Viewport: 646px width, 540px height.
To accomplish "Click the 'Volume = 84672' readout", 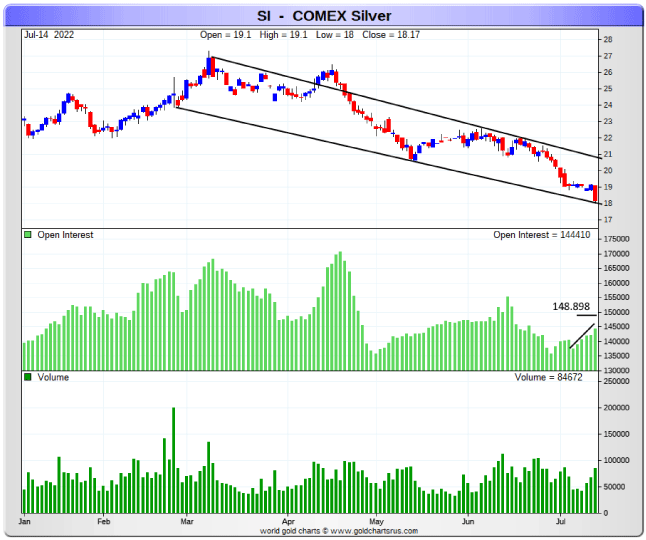I will point(548,377).
